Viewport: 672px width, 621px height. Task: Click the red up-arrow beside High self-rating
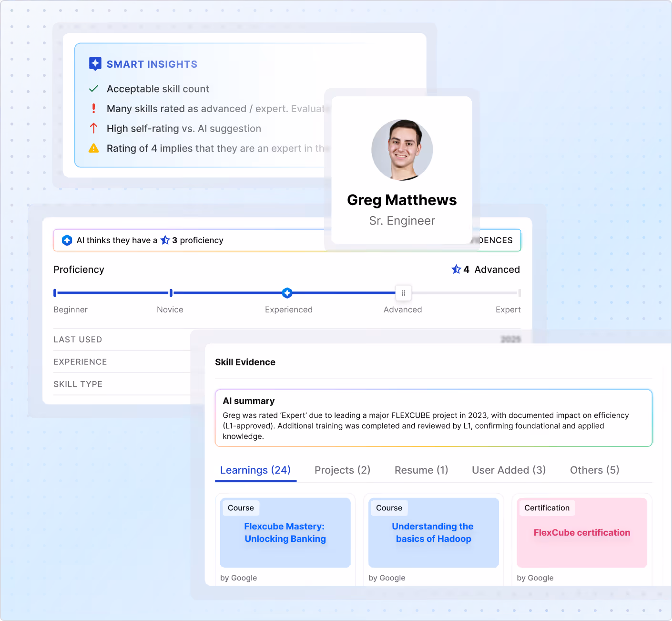pyautogui.click(x=94, y=128)
